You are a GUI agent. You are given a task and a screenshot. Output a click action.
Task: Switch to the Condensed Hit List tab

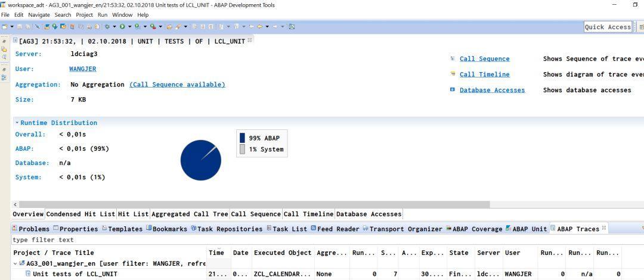[x=81, y=214]
